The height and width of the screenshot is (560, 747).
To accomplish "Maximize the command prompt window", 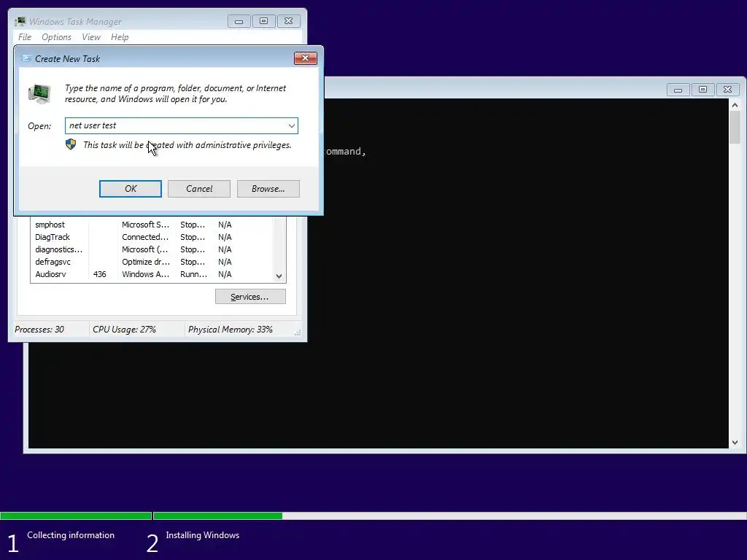I will click(703, 90).
